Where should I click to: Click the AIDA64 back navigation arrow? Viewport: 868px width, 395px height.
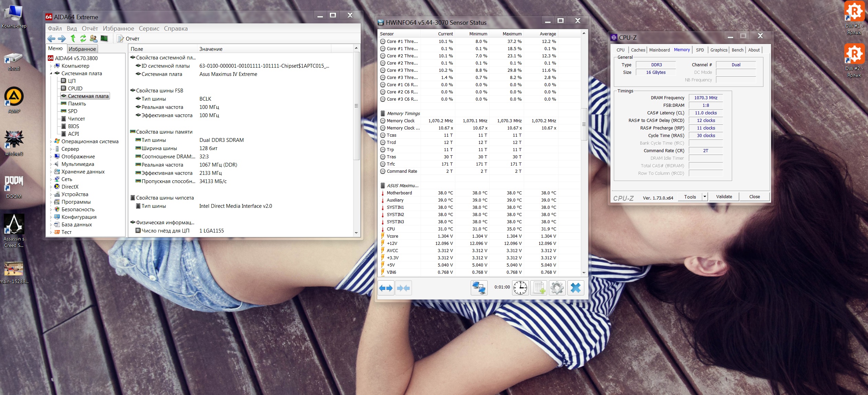coord(52,38)
